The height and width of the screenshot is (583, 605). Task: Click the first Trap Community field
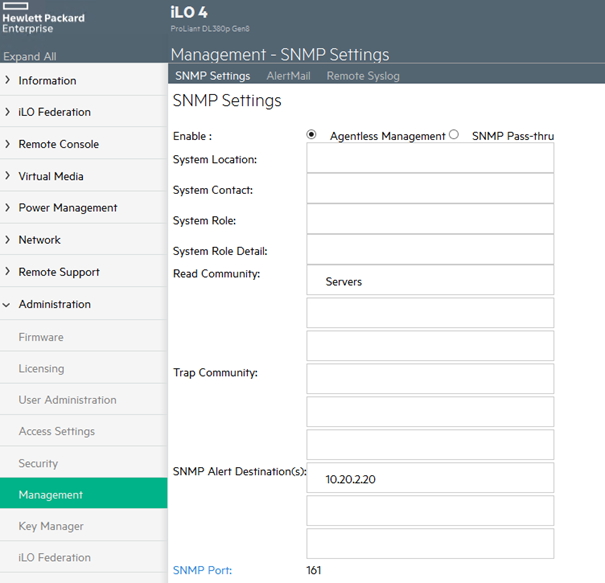[430, 379]
